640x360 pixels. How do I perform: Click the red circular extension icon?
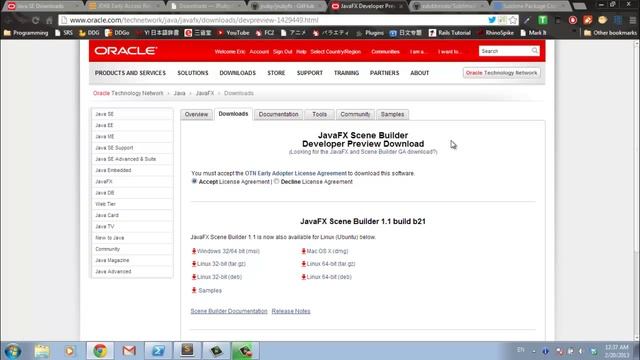[573, 20]
